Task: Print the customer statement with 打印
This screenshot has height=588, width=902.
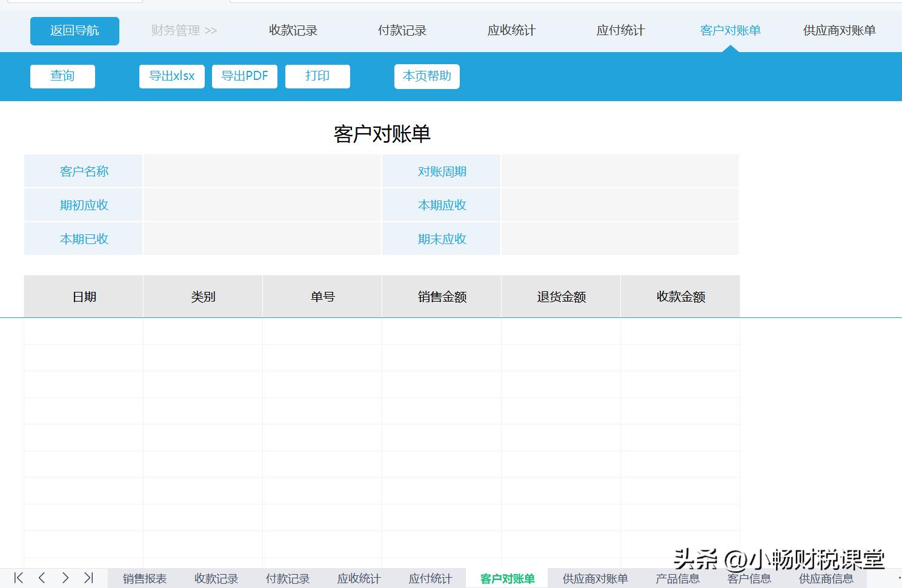Action: tap(317, 76)
